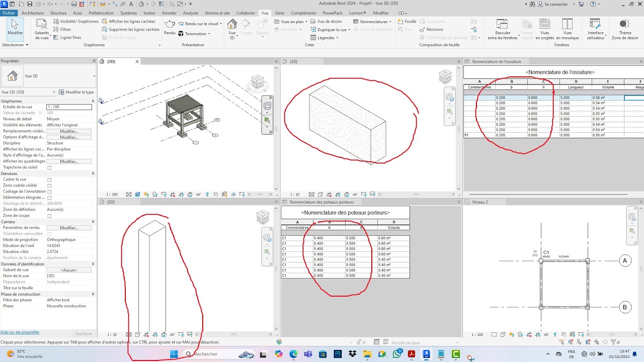
Task: Click the 0.56 m³ Volume cell
Action: (x=608, y=98)
